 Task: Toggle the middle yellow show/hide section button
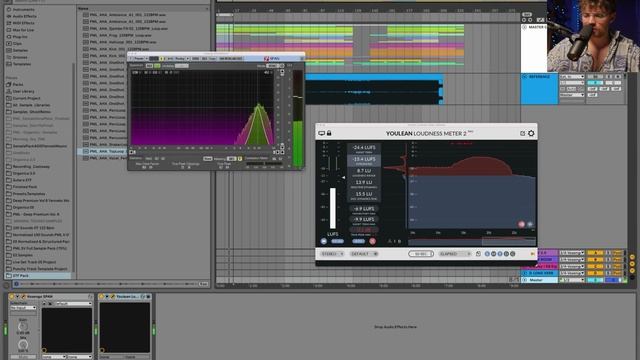632,264
